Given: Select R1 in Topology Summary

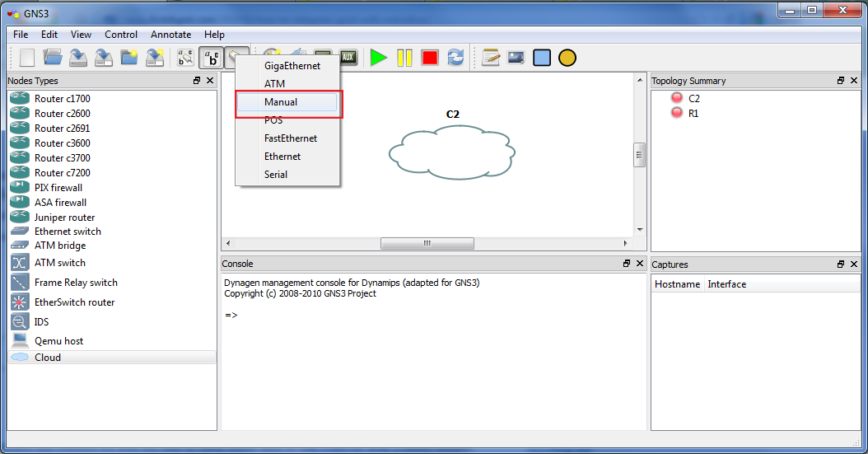Looking at the screenshot, I should coord(693,114).
